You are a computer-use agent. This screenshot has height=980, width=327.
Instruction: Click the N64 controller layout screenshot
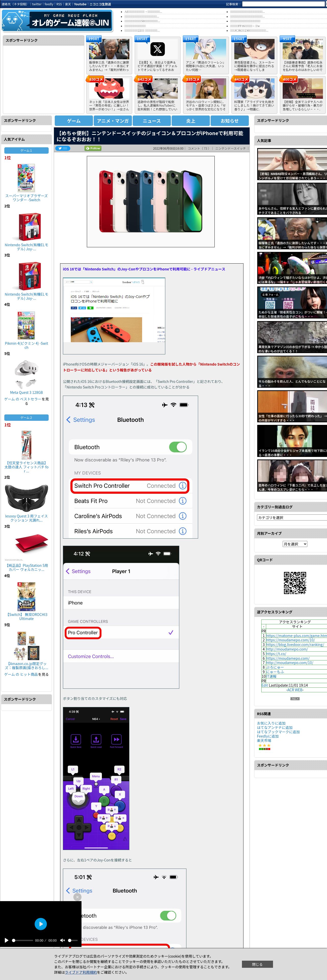96,779
